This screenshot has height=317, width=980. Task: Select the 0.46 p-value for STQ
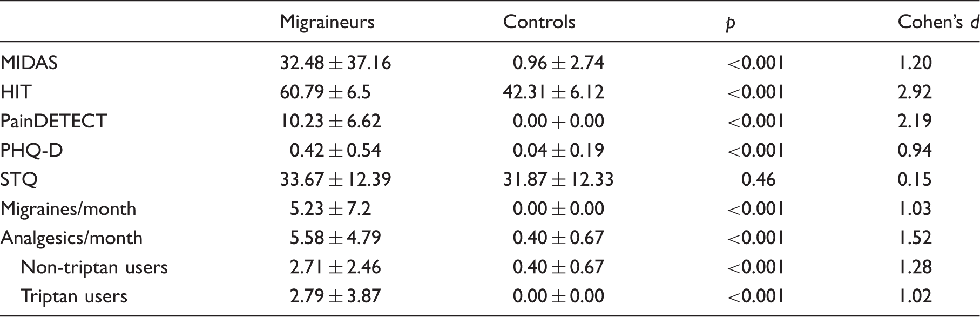coord(758,180)
